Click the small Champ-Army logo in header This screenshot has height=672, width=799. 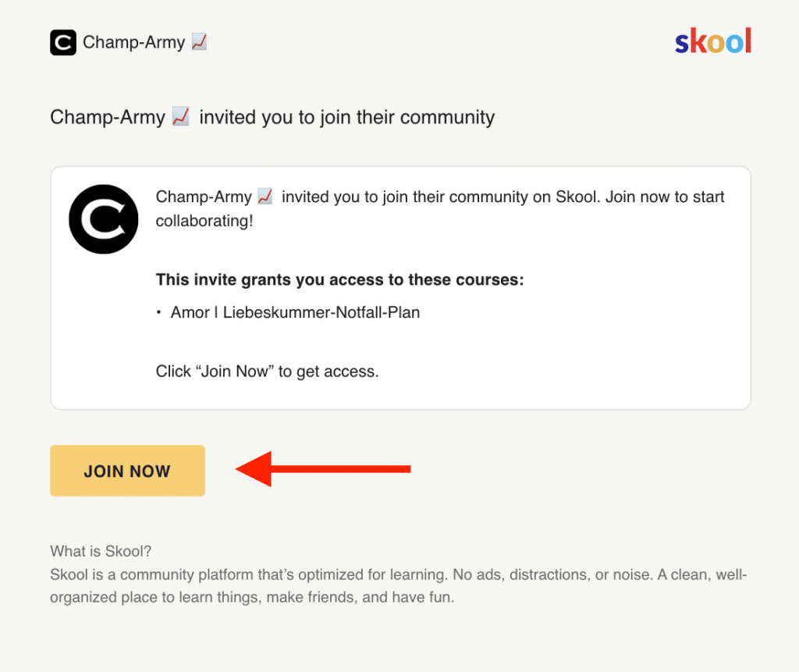click(x=63, y=42)
